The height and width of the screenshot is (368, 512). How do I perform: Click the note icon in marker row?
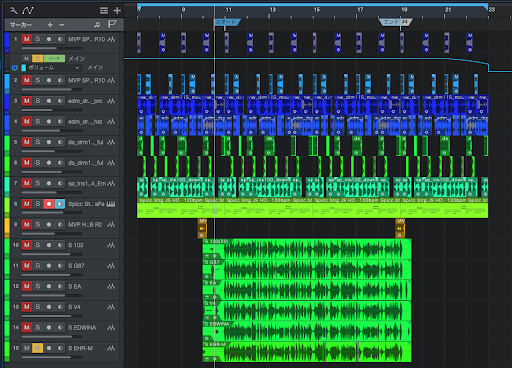[97, 25]
